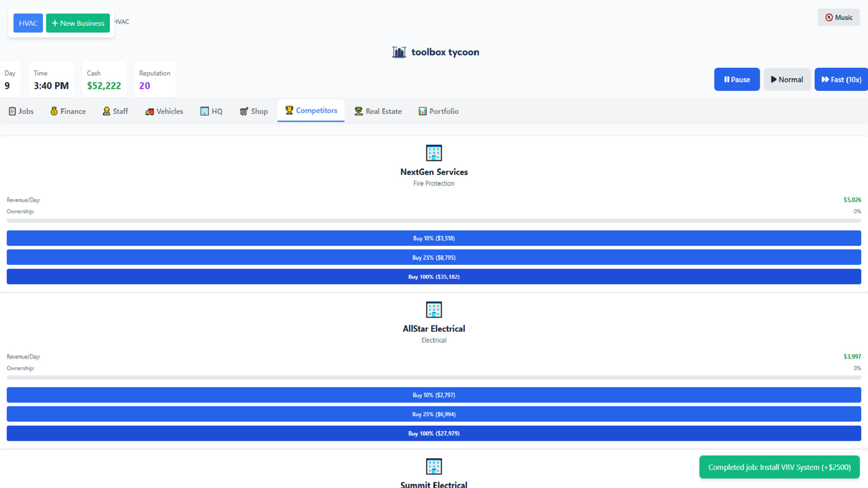Buy 10% of NextGen Services
868x488 pixels.
pyautogui.click(x=434, y=238)
